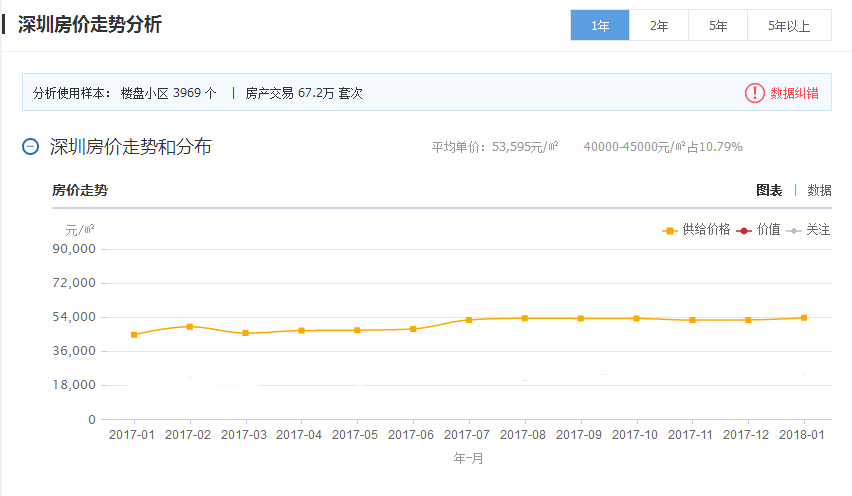Click the 18,000 y-axis label
This screenshot has height=496, width=852.
point(74,385)
